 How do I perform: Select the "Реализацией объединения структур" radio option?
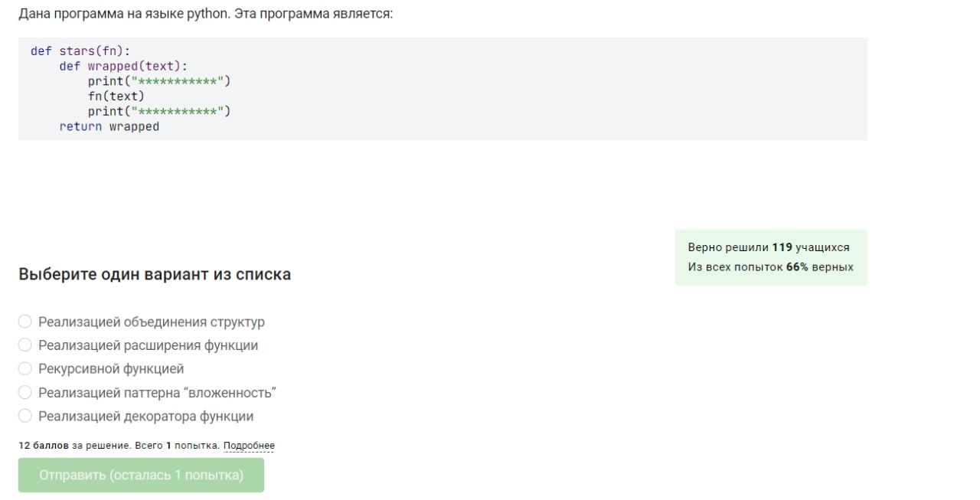tap(25, 322)
